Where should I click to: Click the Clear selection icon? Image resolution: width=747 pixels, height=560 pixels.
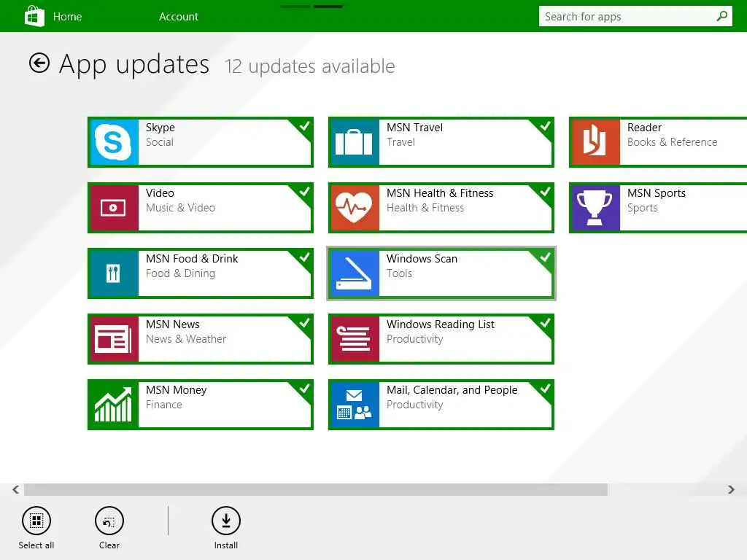109,521
